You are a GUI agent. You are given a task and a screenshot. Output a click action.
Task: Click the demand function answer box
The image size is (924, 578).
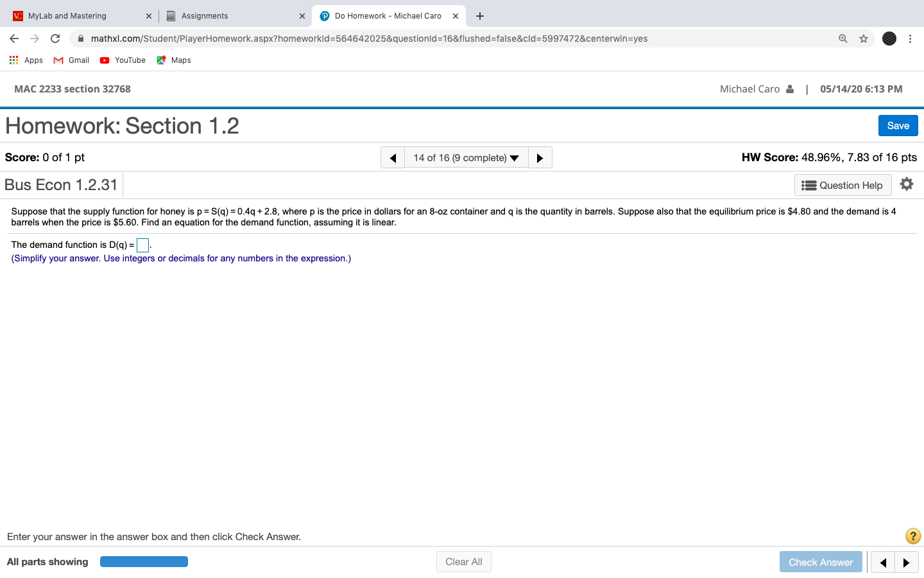tap(142, 245)
